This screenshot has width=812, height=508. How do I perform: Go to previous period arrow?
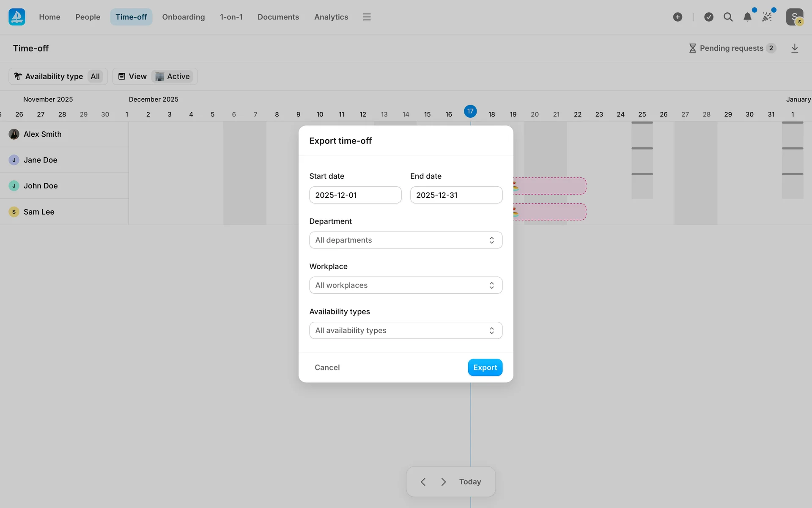(x=423, y=482)
